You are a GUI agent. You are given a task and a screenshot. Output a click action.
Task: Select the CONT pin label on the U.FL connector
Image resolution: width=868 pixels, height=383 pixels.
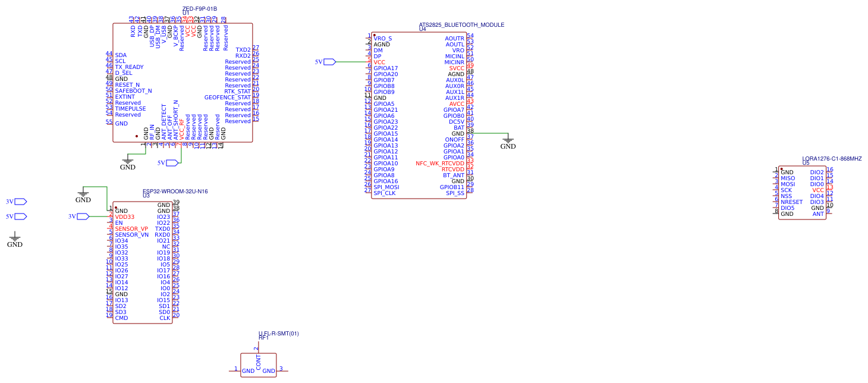point(259,362)
